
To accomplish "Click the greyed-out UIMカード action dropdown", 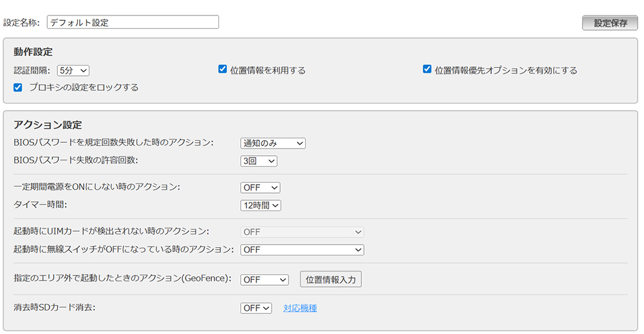I will click(x=301, y=232).
